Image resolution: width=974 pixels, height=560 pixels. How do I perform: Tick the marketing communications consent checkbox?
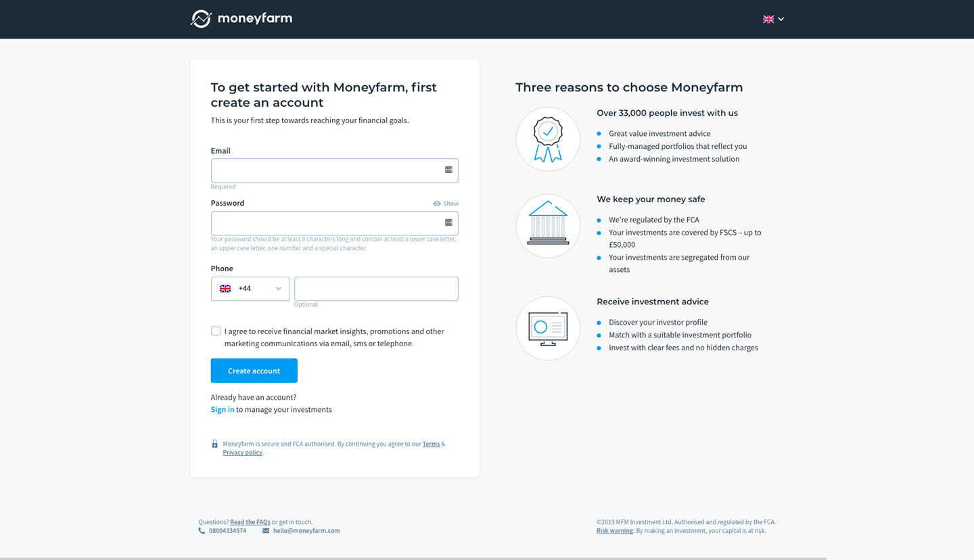point(216,331)
